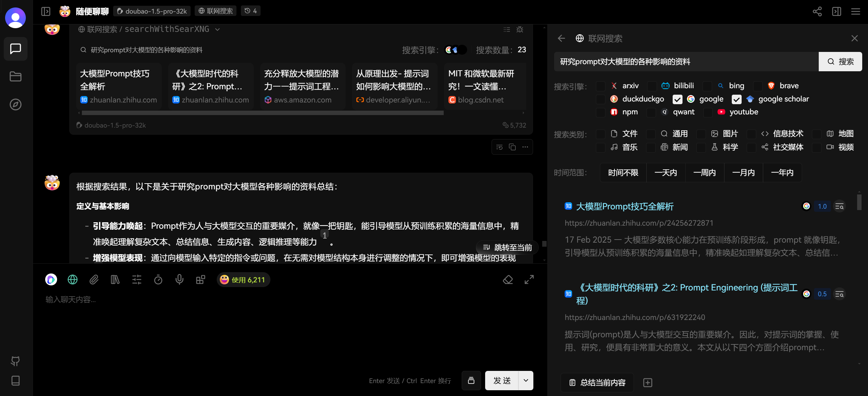Click the search results list vertical scrollbar
The width and height of the screenshot is (868, 396).
point(859,202)
